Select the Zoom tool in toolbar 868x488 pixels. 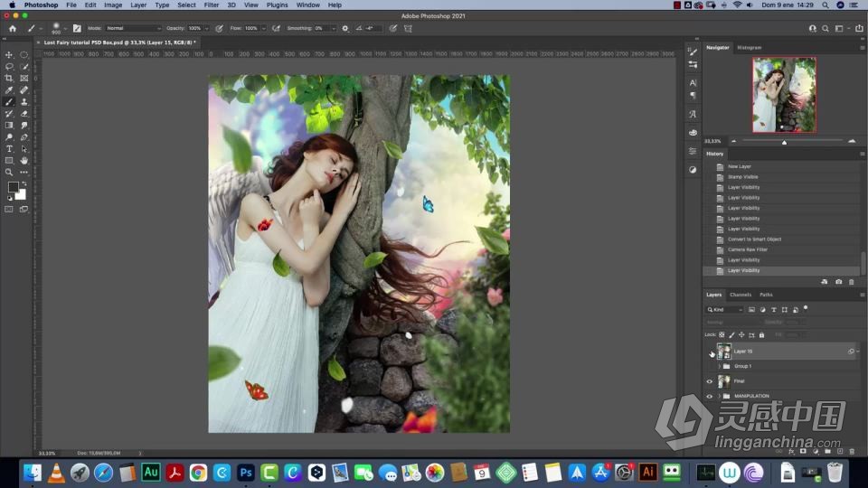click(9, 172)
